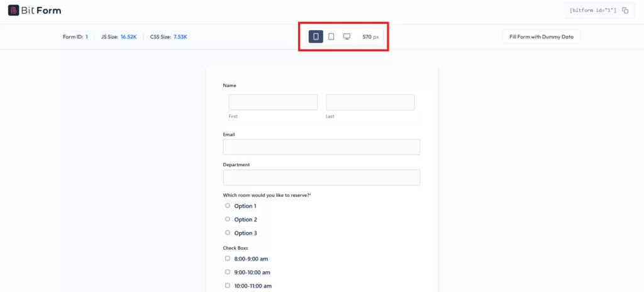Copy the bitform shortcode with copy icon
The image size is (644, 292).
pos(625,11)
